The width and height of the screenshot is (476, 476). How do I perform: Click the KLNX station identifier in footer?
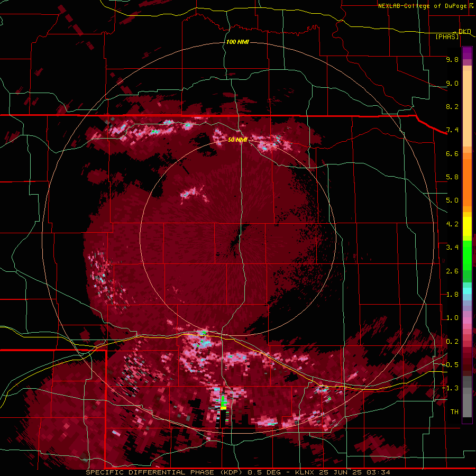pos(306,472)
